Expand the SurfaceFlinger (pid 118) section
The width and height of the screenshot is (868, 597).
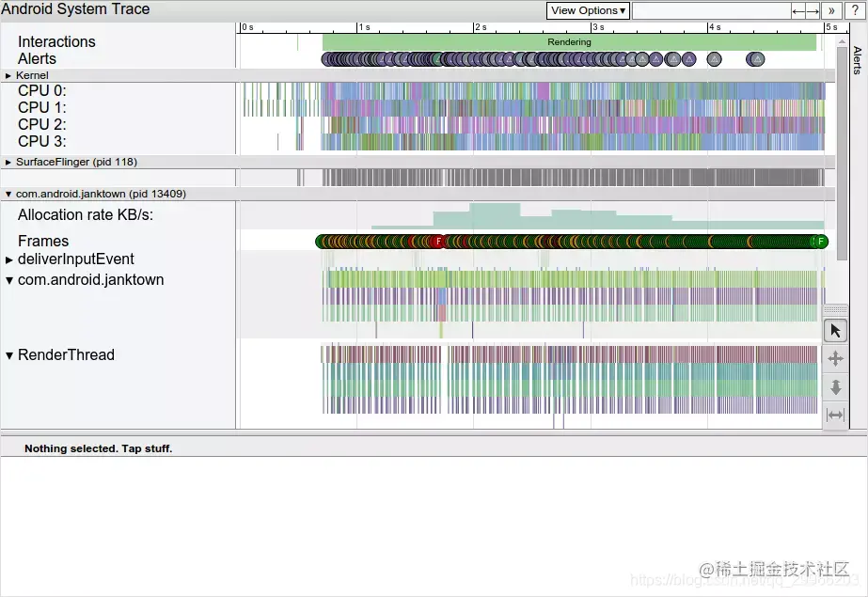(x=8, y=162)
